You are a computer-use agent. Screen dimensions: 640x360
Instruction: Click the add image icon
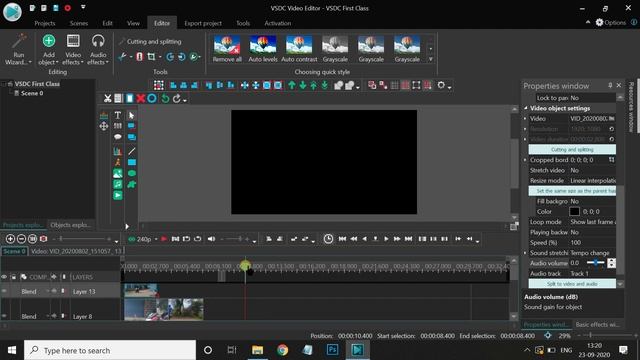coord(118,173)
